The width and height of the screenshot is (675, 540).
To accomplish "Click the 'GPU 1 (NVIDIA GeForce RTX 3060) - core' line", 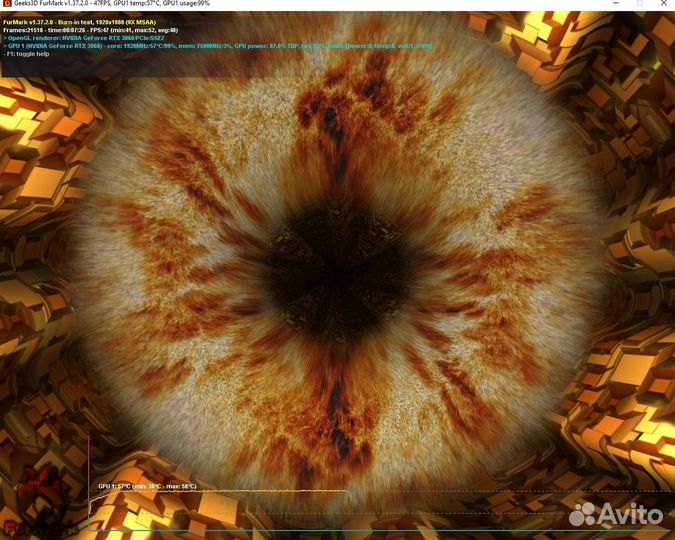I will pyautogui.click(x=217, y=46).
